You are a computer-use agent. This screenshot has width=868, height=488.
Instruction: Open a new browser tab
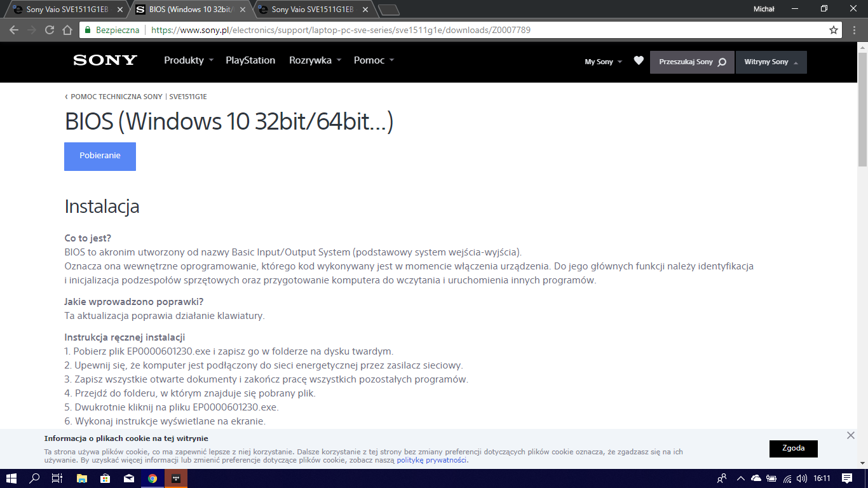click(389, 10)
